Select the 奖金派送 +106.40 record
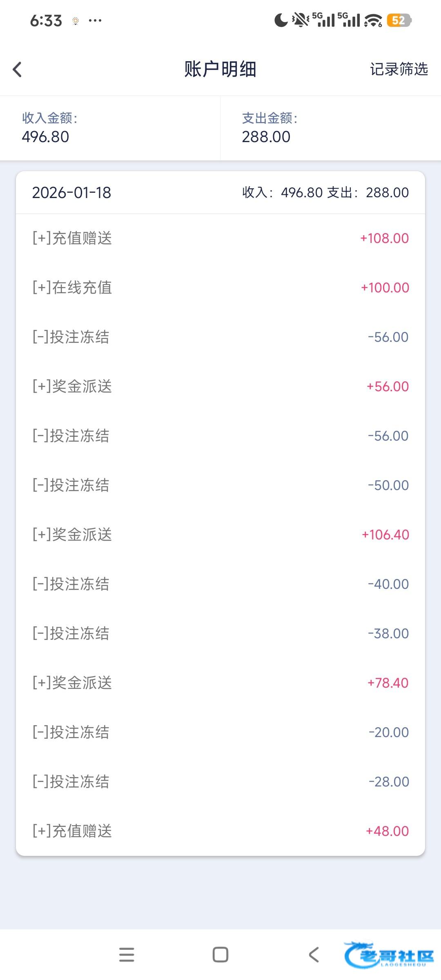The height and width of the screenshot is (980, 441). [x=220, y=535]
